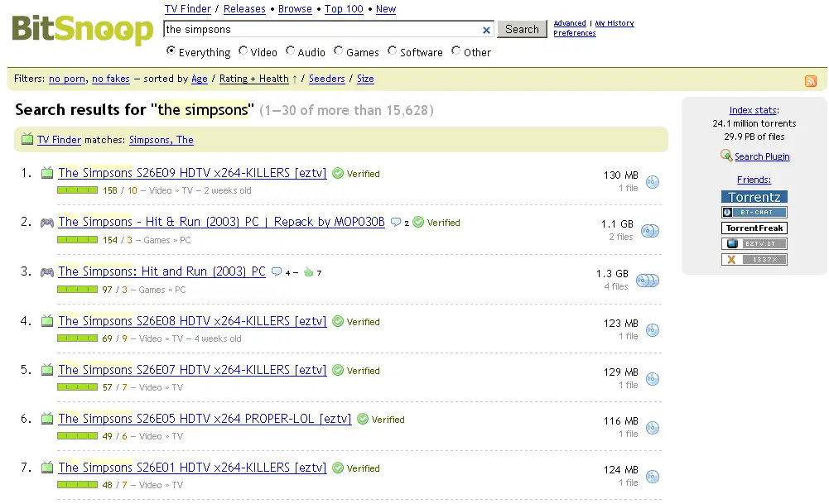Click health bar of S26E08 result
The height and width of the screenshot is (504, 829).
pyautogui.click(x=77, y=338)
